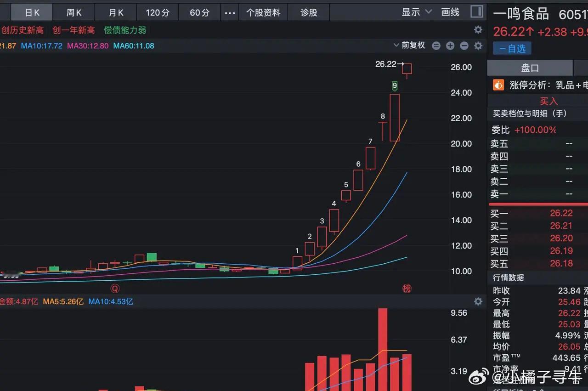Click the 市盈TTM value 443.65

click(567, 357)
